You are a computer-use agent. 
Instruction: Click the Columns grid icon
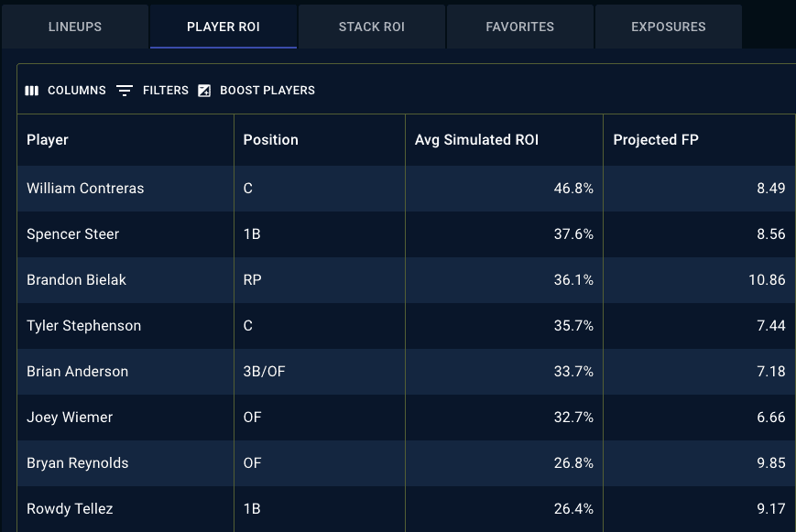(31, 91)
